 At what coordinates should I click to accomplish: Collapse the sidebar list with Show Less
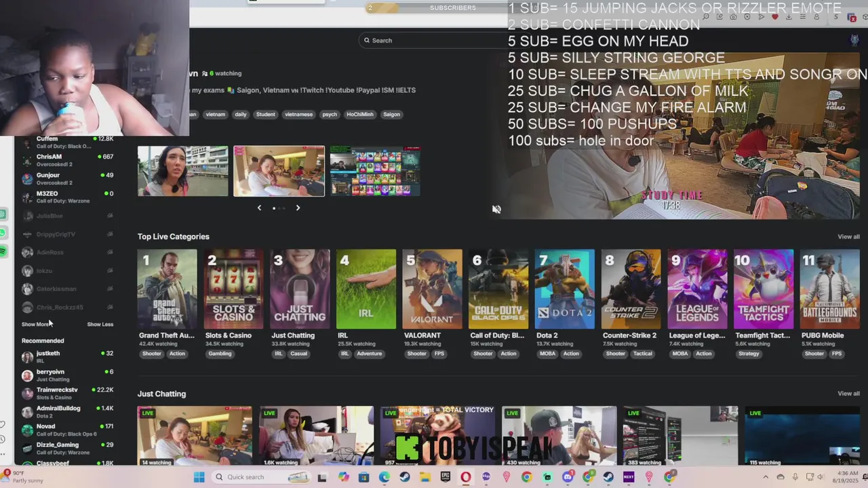coord(100,324)
